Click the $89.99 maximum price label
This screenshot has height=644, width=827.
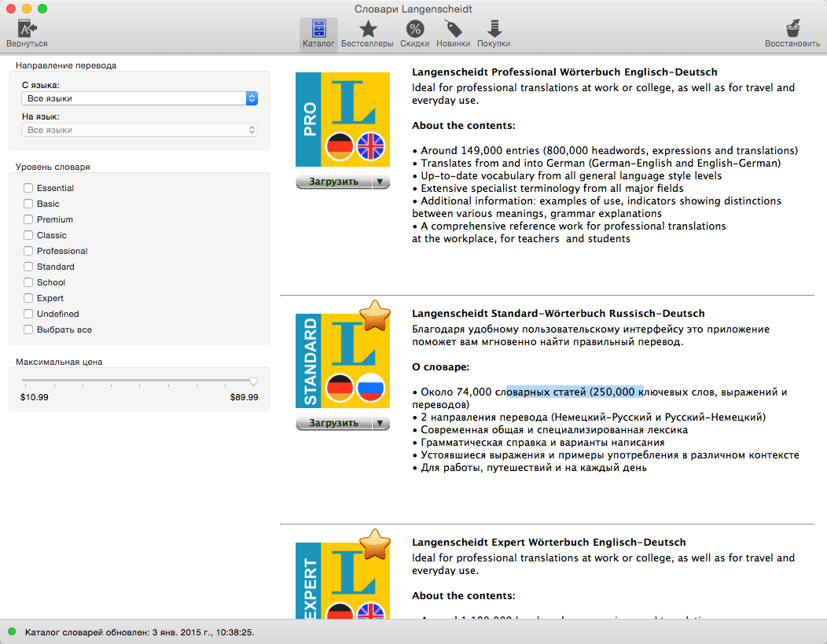click(244, 397)
